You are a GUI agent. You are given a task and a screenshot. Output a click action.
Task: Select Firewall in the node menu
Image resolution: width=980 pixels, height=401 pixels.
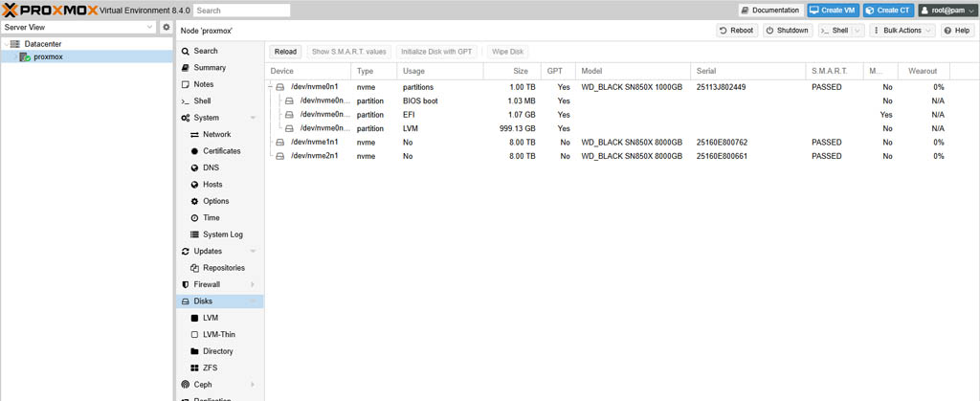pos(219,284)
